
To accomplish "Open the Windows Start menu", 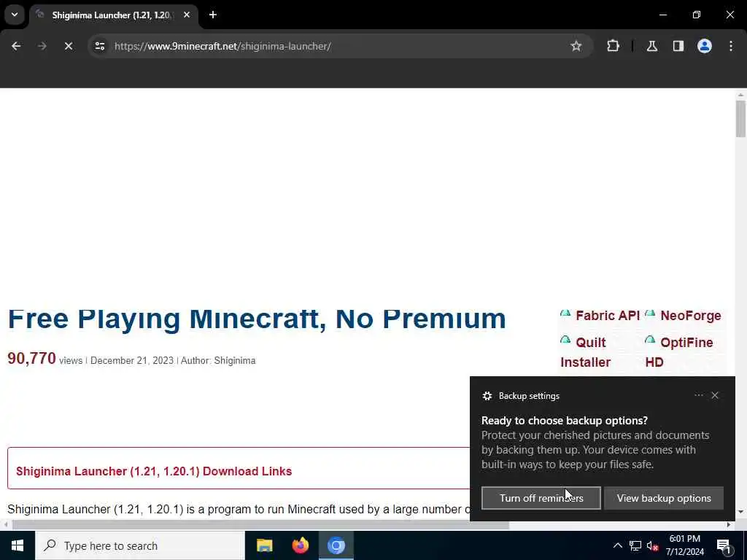I will (18, 545).
